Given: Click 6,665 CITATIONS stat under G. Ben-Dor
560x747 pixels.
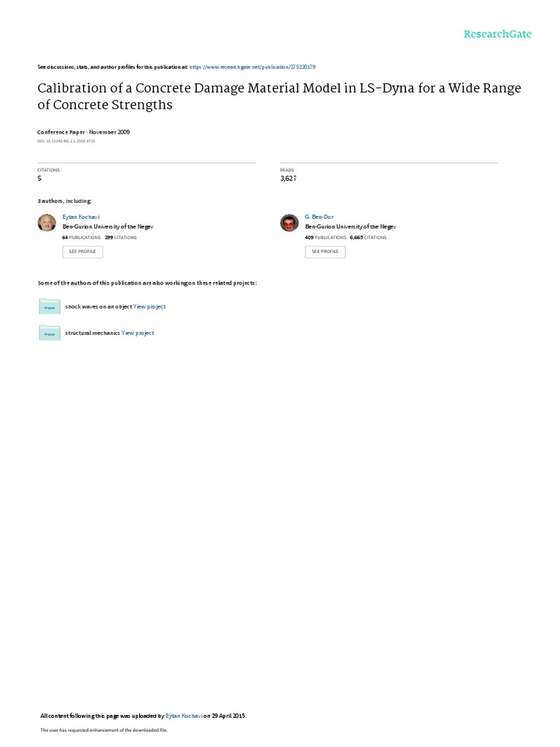Looking at the screenshot, I should [x=368, y=237].
